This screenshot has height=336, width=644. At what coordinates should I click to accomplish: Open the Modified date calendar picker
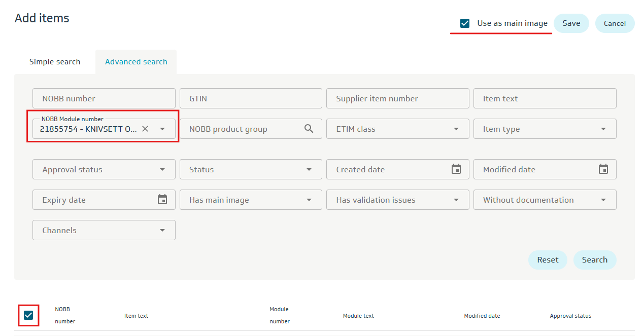click(603, 169)
